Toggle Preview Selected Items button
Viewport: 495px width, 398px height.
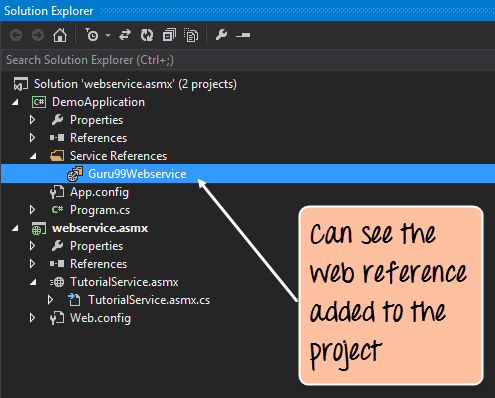(243, 35)
